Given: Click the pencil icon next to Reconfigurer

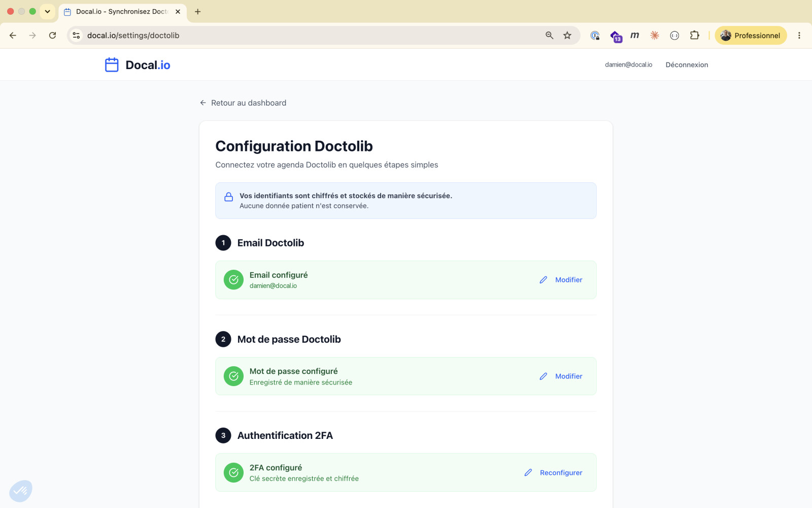Looking at the screenshot, I should point(528,472).
